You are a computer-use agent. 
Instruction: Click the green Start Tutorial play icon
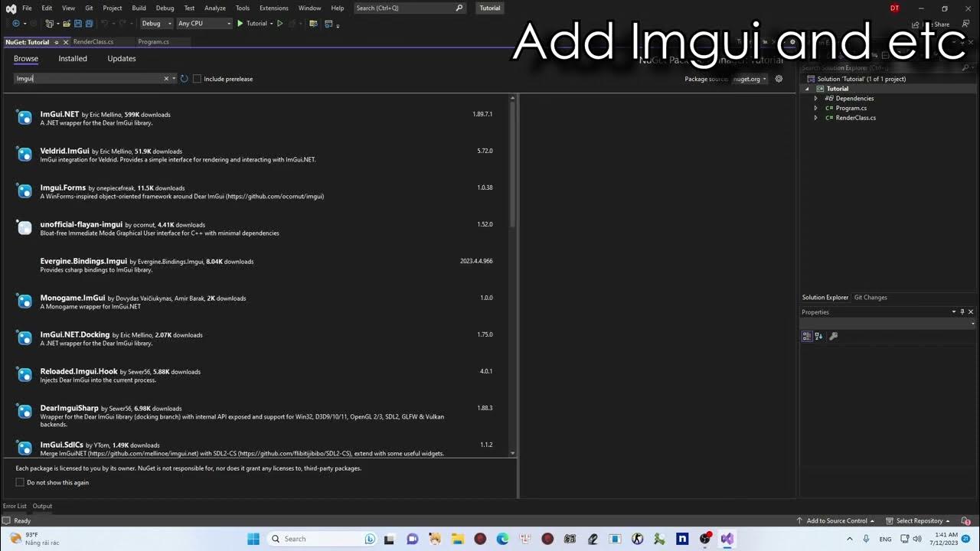(x=240, y=24)
